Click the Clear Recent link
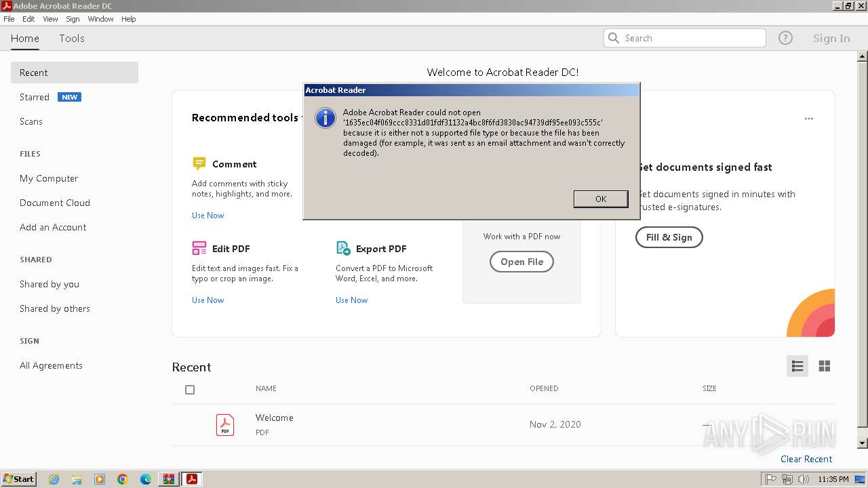 (x=806, y=459)
